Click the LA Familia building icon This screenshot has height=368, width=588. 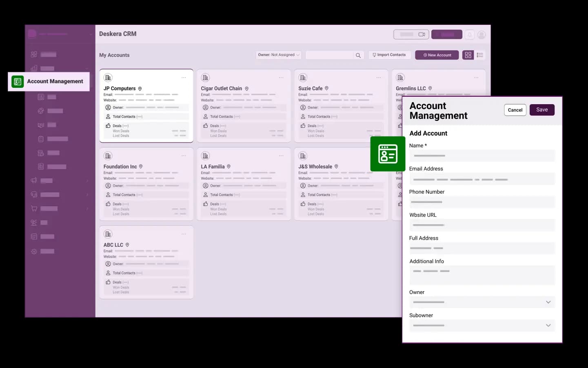[x=205, y=156]
